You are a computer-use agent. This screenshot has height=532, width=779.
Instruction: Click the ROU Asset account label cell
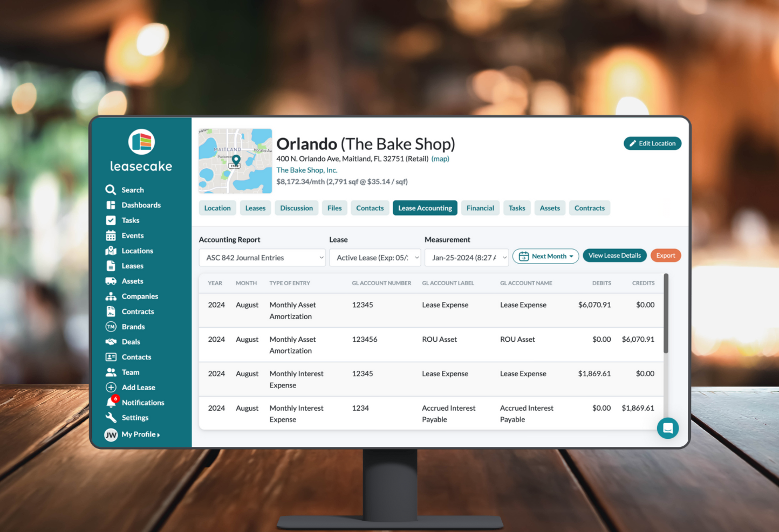point(439,339)
